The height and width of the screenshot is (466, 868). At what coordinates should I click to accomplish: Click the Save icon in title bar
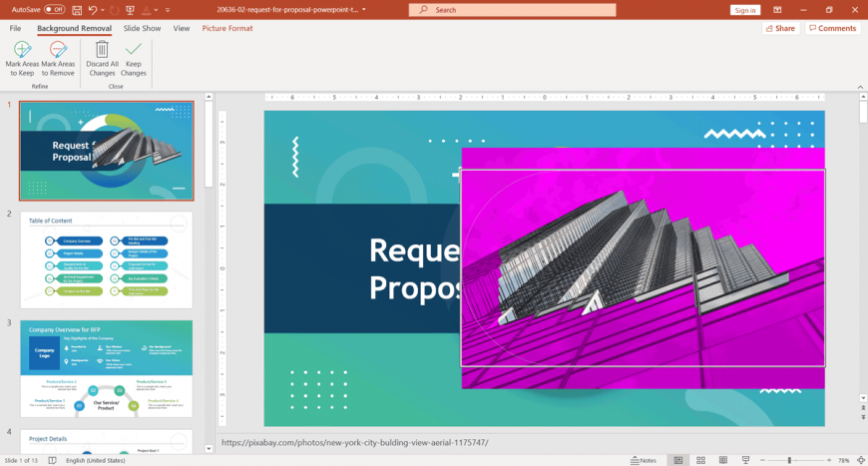click(x=77, y=10)
